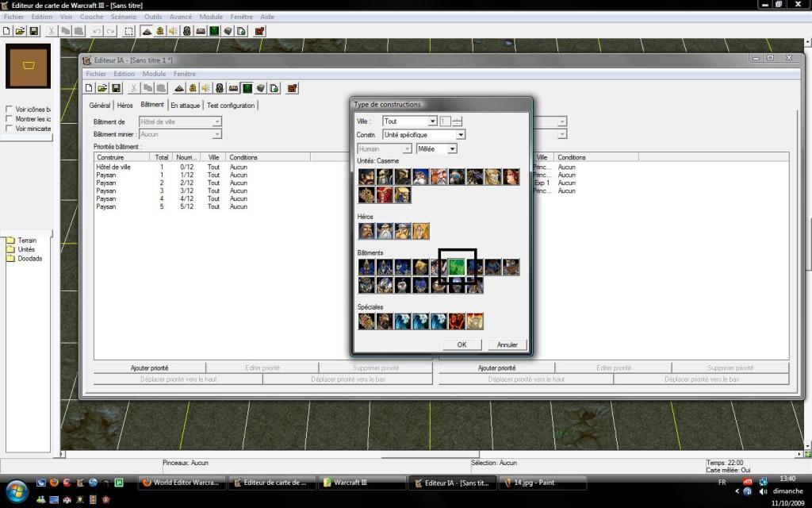Click Test map icon in main editor toolbar

point(259,31)
